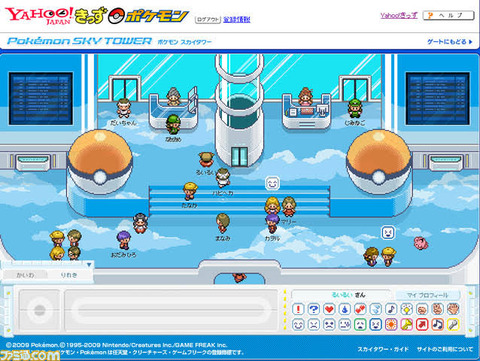This screenshot has height=361, width=480.
Task: Click the orange-bordered double music note emote
Action: pyautogui.click(x=438, y=324)
